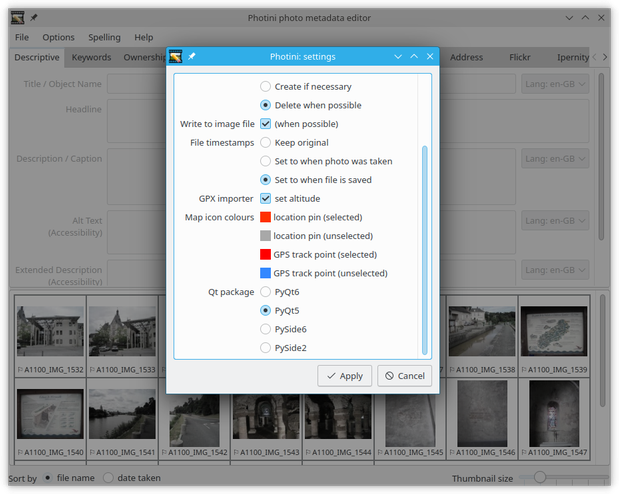The image size is (619, 494).
Task: Click the Description / Caption text field
Action: [x=136, y=177]
